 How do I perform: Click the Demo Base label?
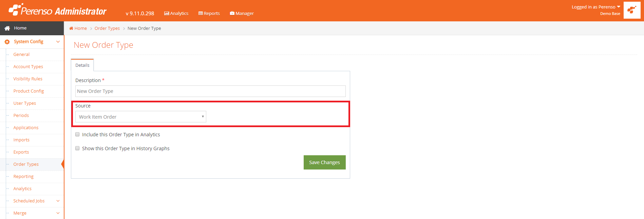point(610,14)
